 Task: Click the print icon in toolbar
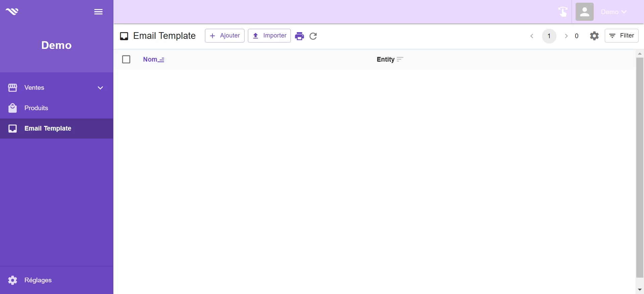tap(300, 36)
